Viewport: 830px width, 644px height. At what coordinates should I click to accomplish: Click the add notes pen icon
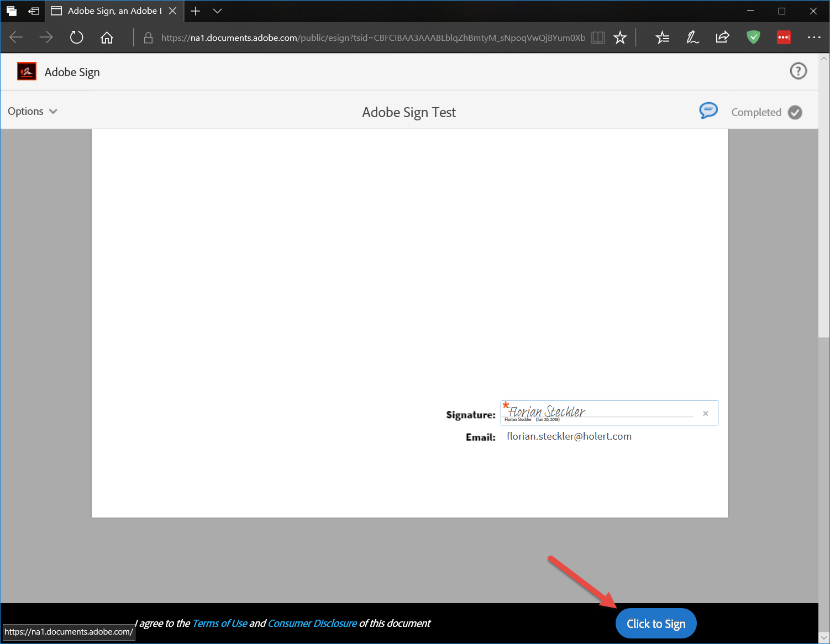point(692,38)
